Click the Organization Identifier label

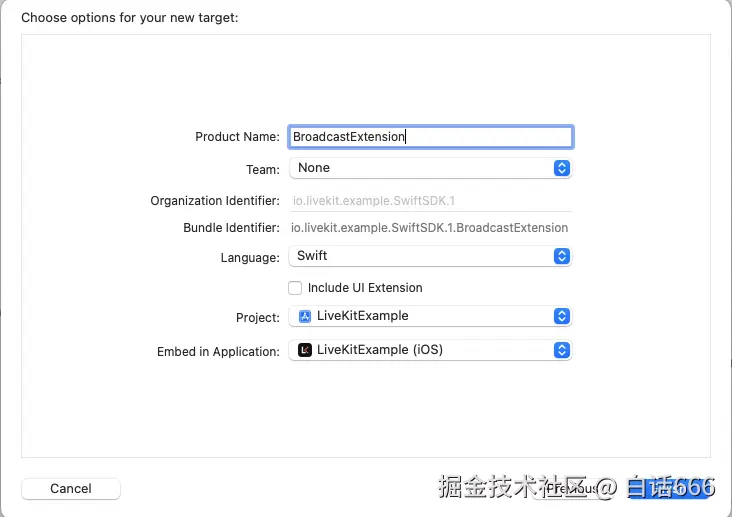tap(215, 201)
